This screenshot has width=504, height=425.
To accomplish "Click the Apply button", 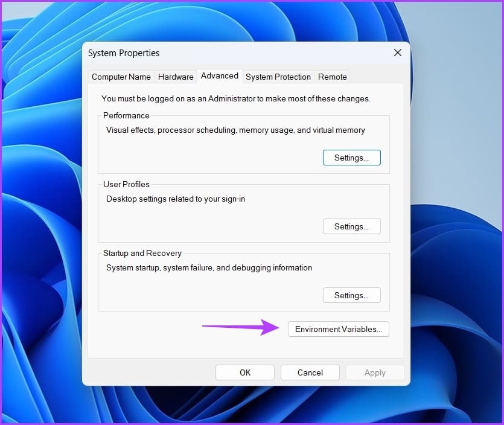I will (x=375, y=372).
